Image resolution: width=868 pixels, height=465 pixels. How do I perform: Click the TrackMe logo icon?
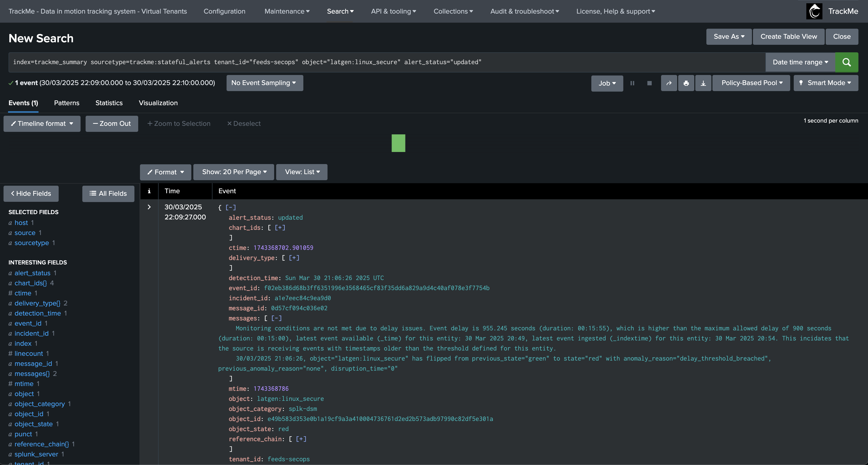pyautogui.click(x=814, y=11)
